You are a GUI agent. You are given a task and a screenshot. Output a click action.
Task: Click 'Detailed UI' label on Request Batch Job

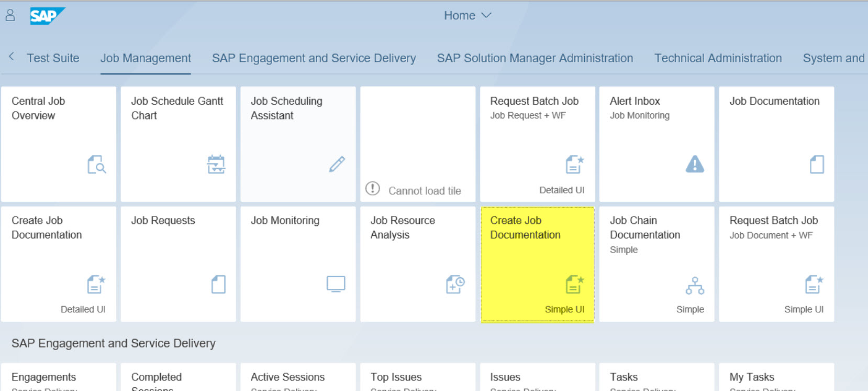coord(562,190)
